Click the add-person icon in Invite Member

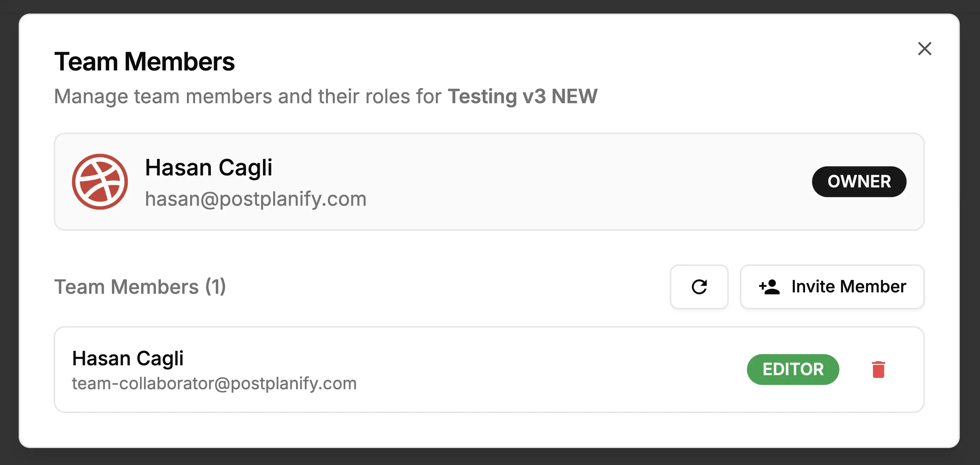pyautogui.click(x=769, y=287)
